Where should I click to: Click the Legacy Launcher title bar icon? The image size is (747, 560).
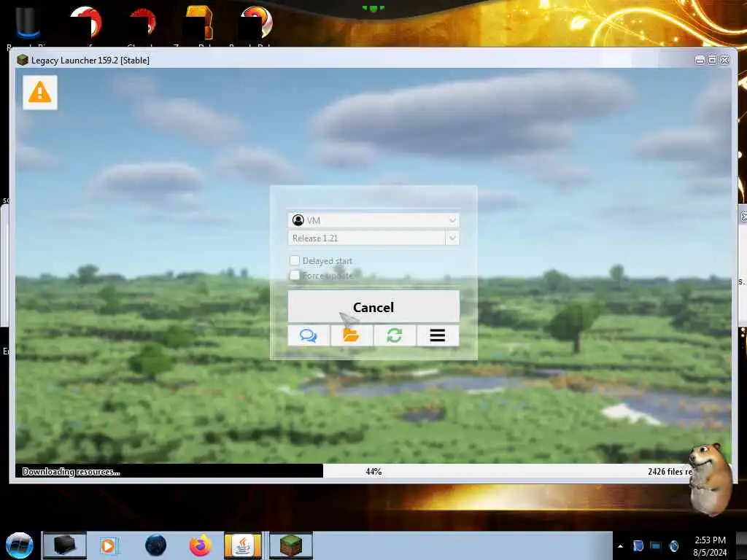click(23, 60)
